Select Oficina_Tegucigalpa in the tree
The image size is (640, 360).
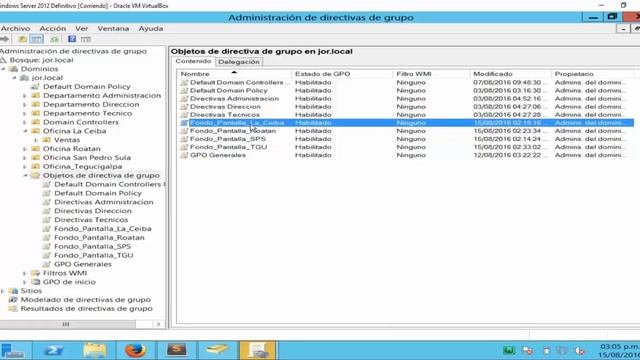tap(82, 167)
